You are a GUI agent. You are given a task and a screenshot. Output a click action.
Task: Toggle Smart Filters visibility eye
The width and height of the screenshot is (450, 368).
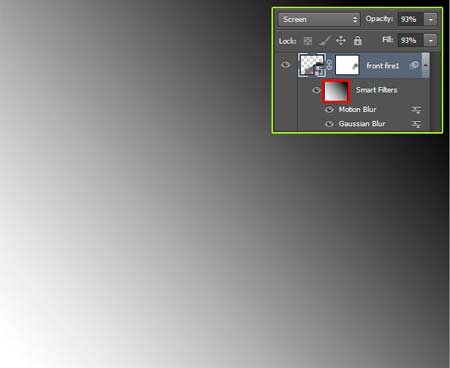(x=316, y=90)
